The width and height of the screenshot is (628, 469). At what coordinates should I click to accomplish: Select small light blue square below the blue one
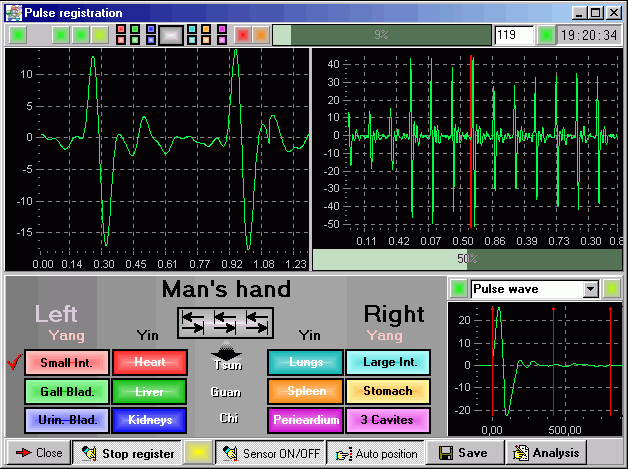click(x=151, y=40)
